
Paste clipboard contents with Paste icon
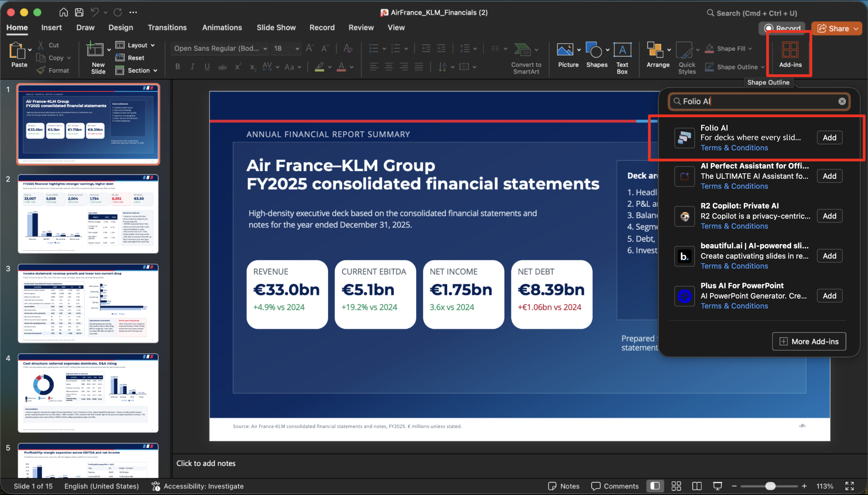click(17, 51)
